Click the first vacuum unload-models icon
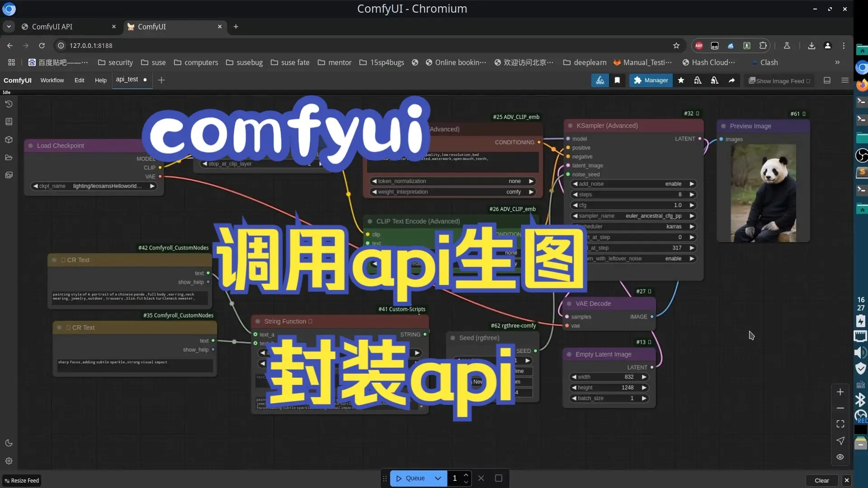868x488 pixels. click(x=698, y=80)
